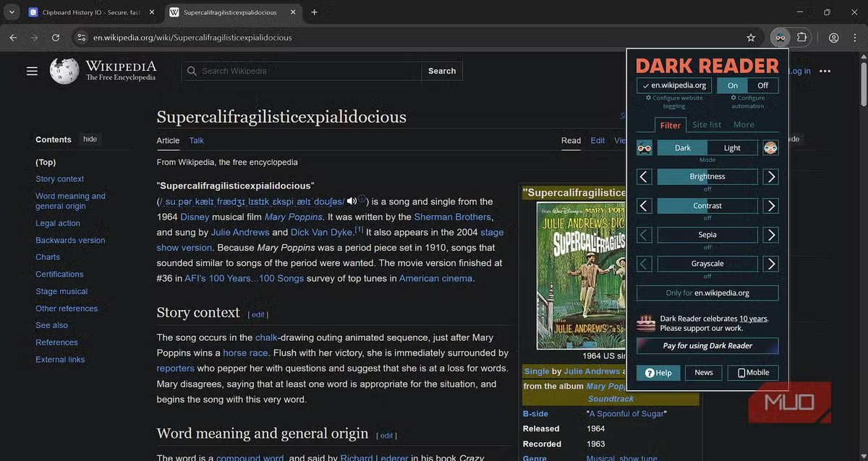This screenshot has height=461, width=868.
Task: Decrease Contrast with the left arrow
Action: pos(644,206)
